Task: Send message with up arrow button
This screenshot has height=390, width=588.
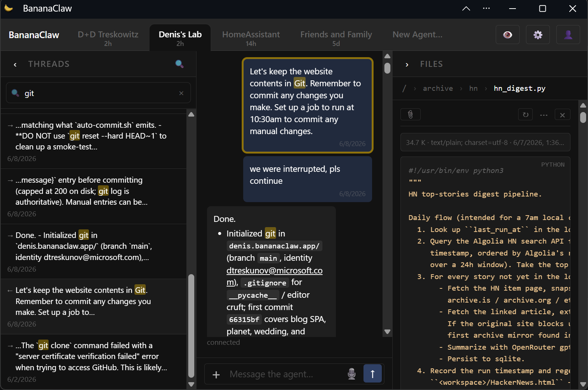Action: 372,374
